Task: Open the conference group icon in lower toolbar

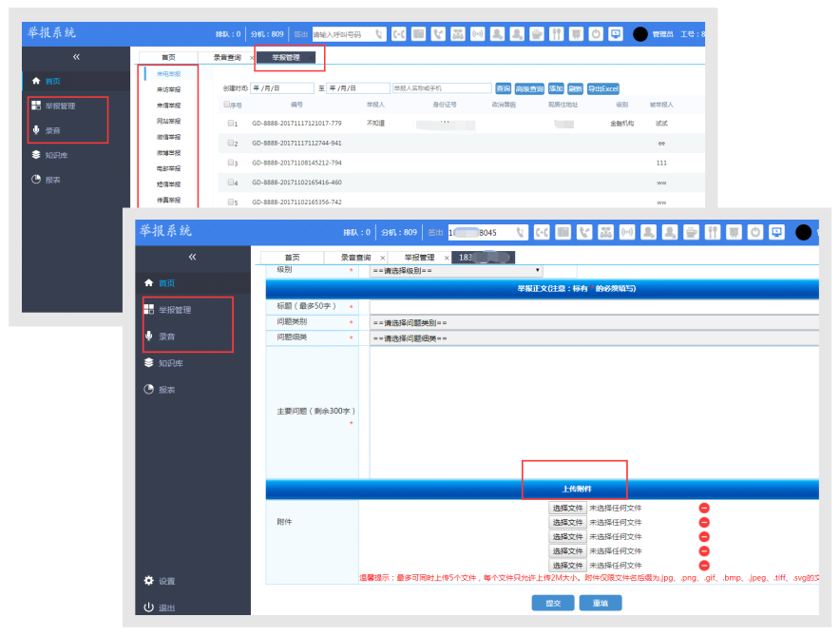Action: [606, 233]
